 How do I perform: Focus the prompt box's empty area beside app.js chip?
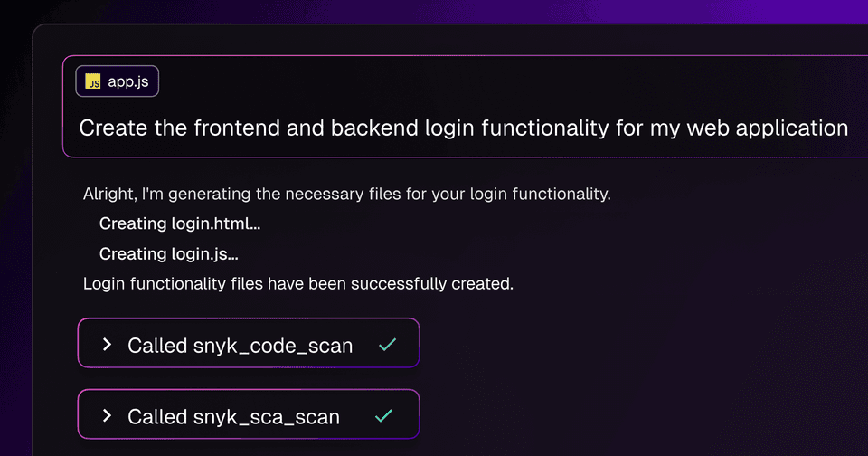click(498, 81)
